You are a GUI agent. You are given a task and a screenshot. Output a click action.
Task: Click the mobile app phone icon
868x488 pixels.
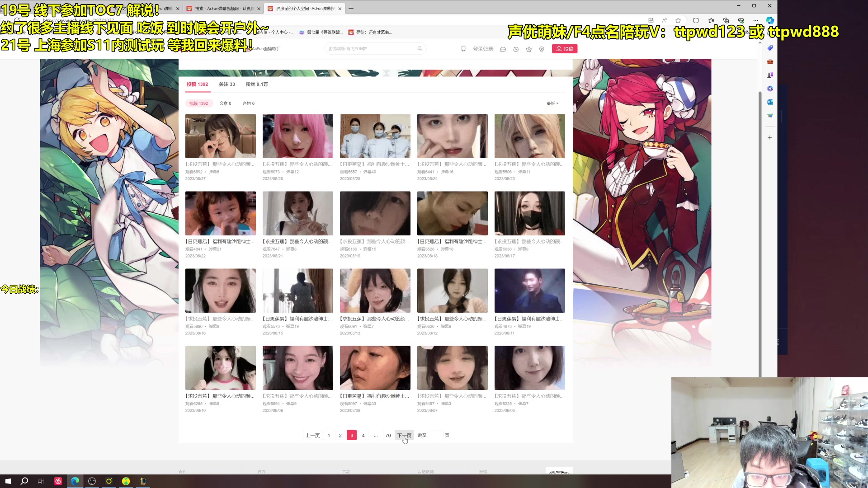click(x=463, y=49)
